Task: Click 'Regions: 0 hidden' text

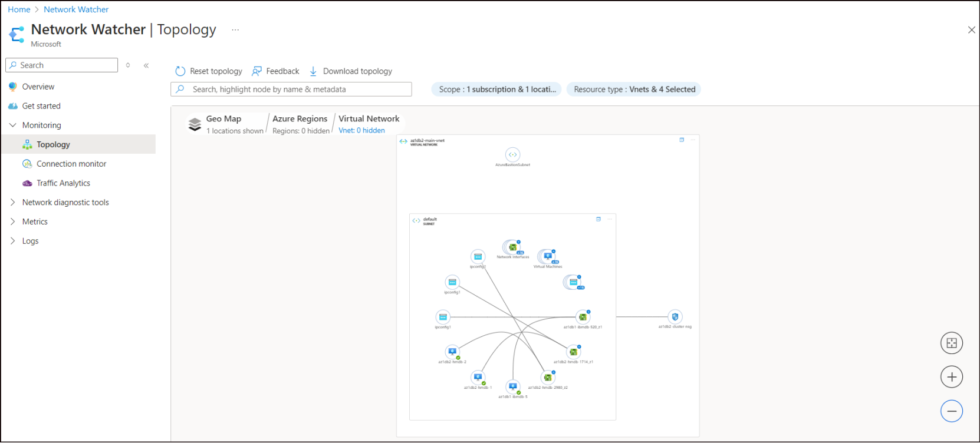Action: click(x=301, y=131)
